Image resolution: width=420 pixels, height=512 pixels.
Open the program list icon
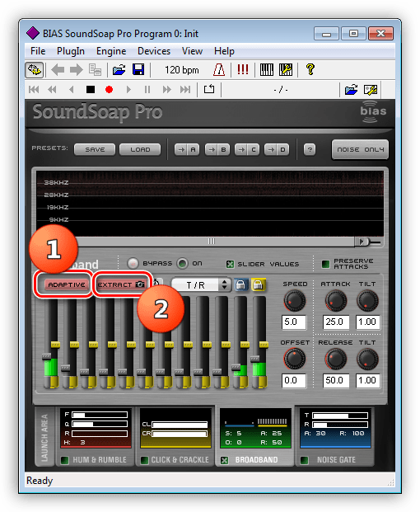click(95, 70)
